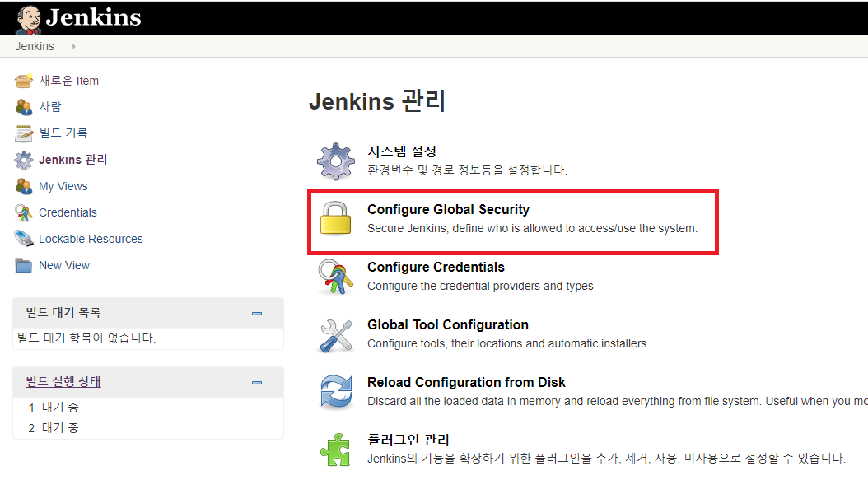Open the Credentials sidebar link

(x=68, y=212)
